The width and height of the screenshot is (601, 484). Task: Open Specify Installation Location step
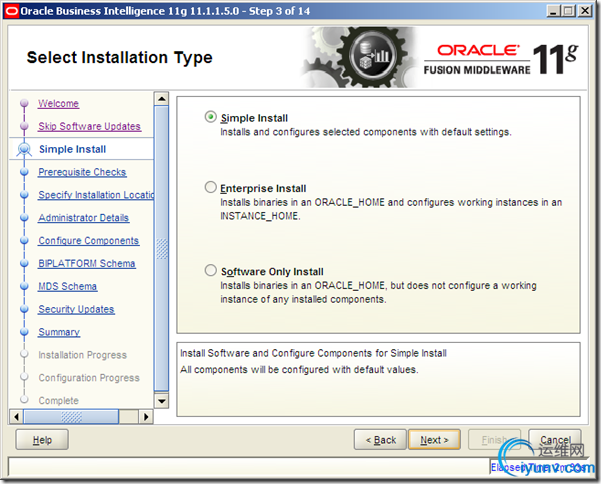96,195
